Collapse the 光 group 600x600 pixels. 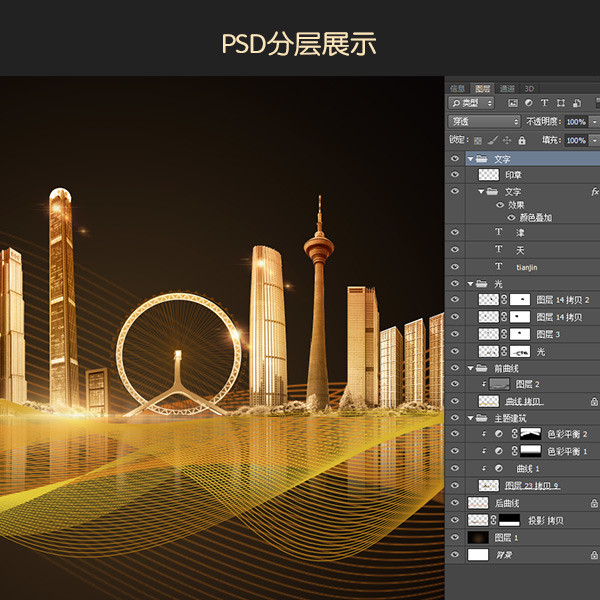point(471,284)
